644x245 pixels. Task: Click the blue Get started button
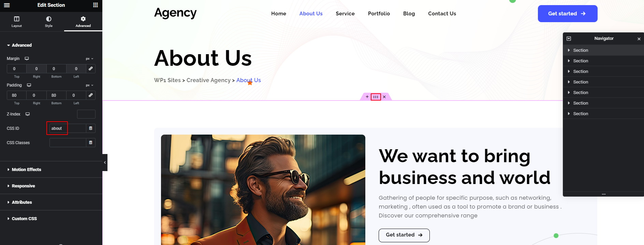[x=568, y=14]
